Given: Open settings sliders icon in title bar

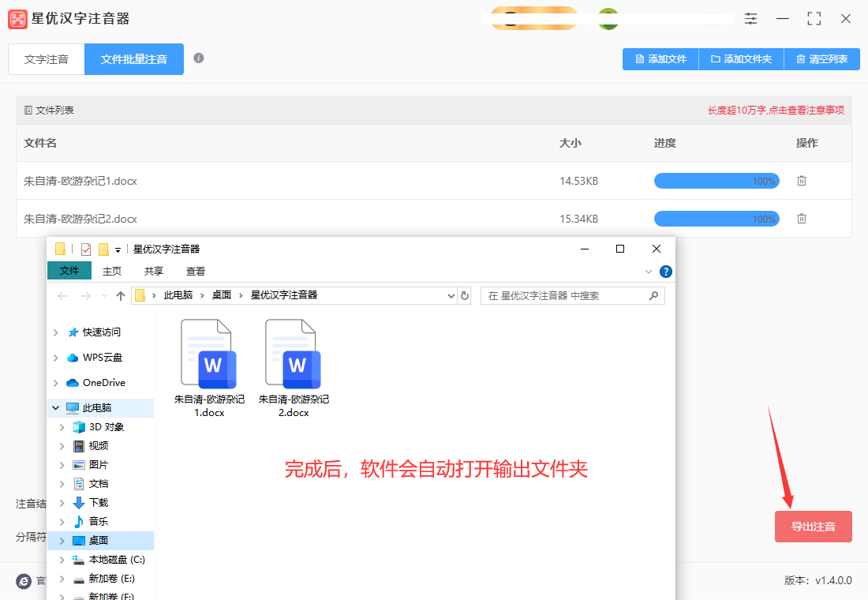Looking at the screenshot, I should pos(750,19).
